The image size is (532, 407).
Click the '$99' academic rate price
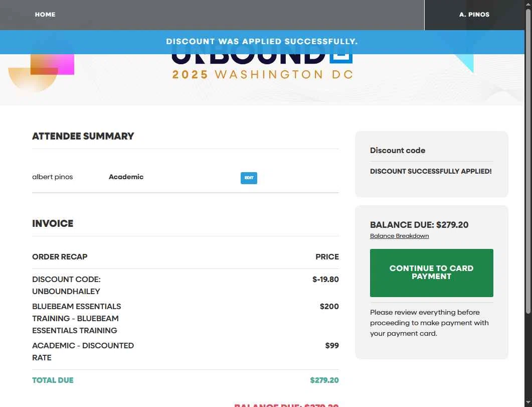click(x=332, y=346)
